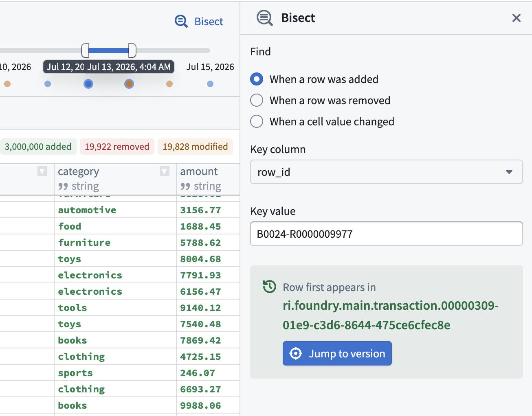This screenshot has height=416, width=532.
Task: Click the Key value input field
Action: coord(386,234)
